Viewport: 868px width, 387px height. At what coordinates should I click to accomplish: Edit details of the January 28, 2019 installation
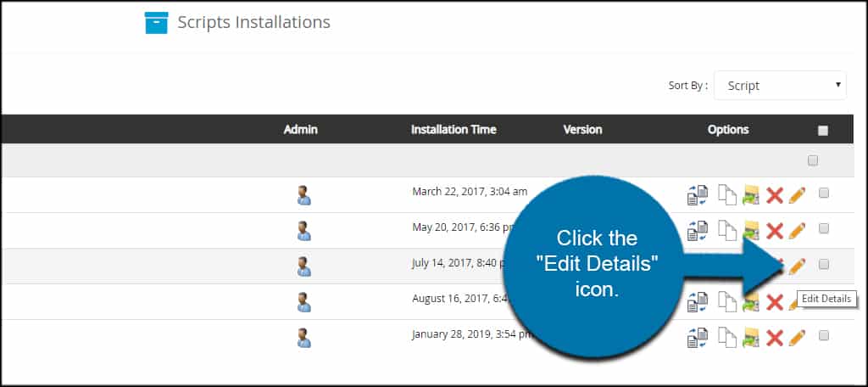point(797,337)
